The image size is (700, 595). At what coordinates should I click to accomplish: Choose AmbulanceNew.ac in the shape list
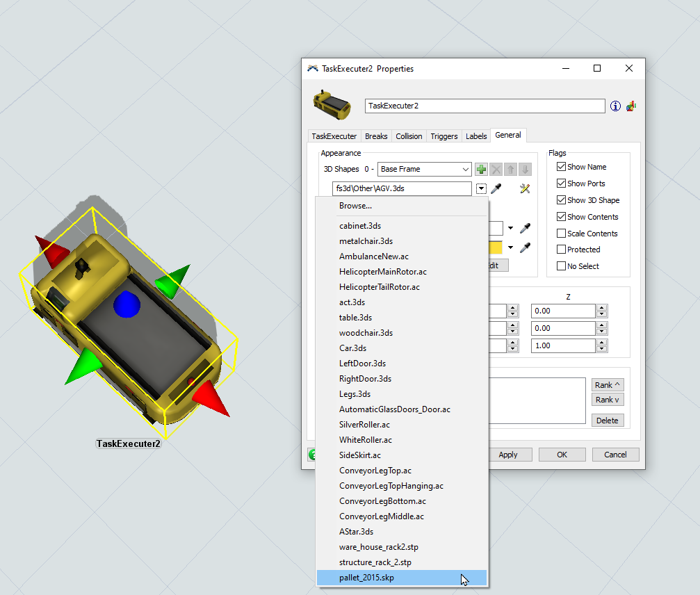pos(402,256)
